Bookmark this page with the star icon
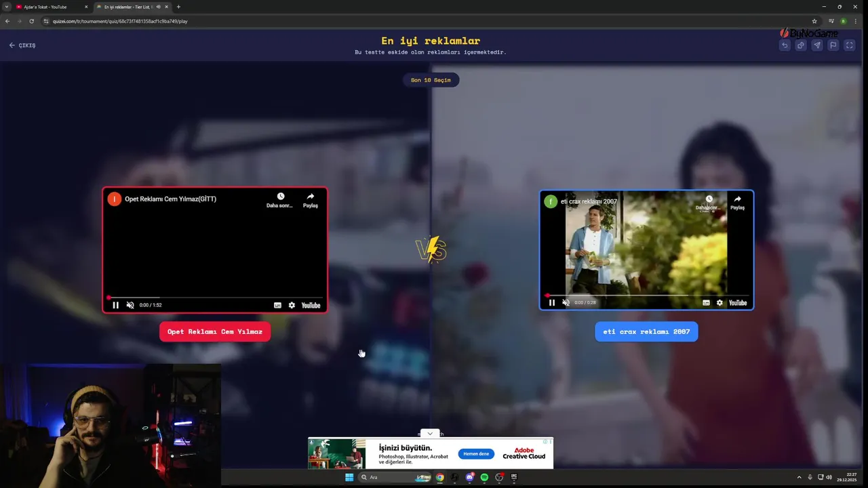The height and width of the screenshot is (488, 868). 814,21
